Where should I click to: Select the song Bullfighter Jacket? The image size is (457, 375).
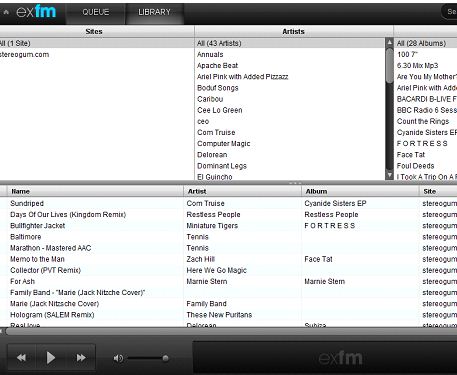(x=38, y=226)
